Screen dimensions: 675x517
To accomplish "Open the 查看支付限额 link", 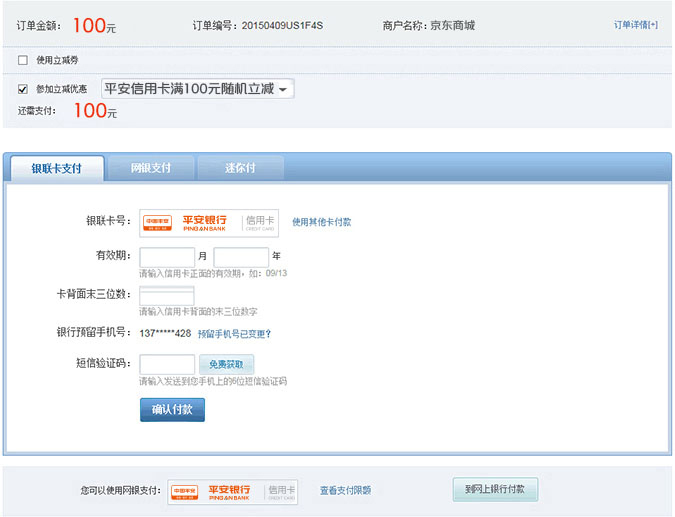I will tap(345, 491).
